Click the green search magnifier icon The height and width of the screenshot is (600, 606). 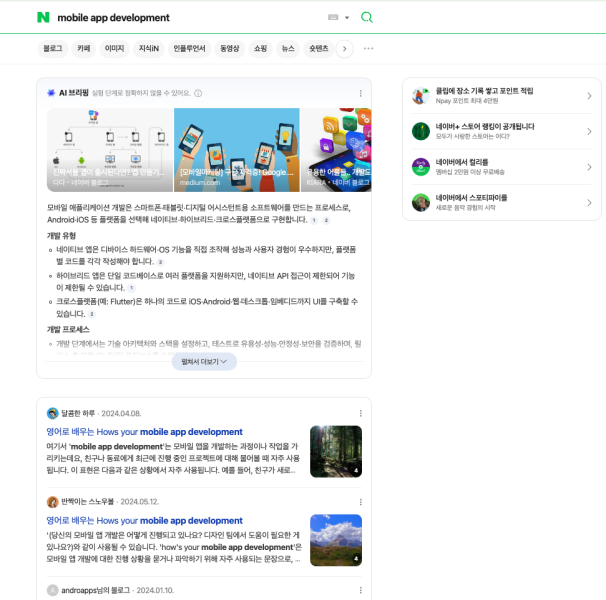[x=366, y=17]
